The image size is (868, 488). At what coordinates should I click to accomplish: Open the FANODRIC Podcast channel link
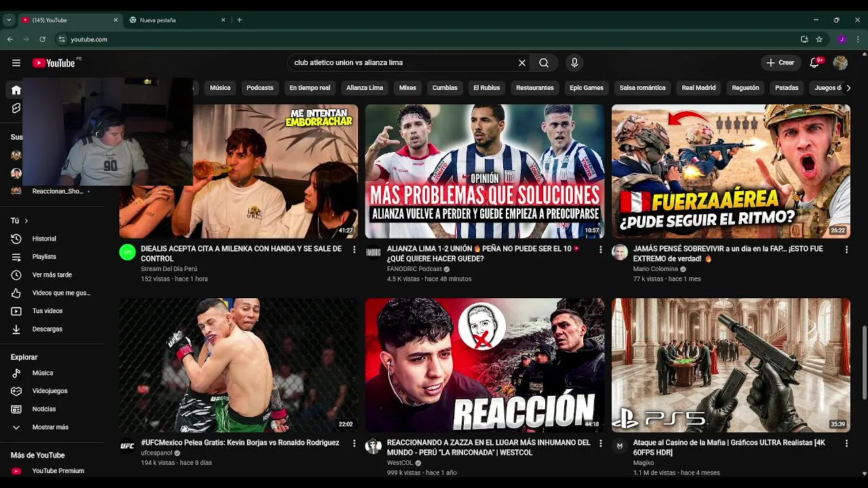(414, 269)
